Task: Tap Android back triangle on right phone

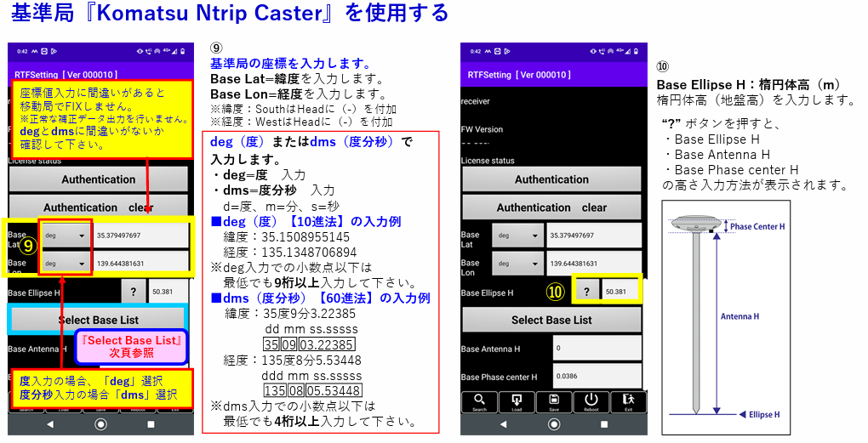Action: (x=503, y=424)
